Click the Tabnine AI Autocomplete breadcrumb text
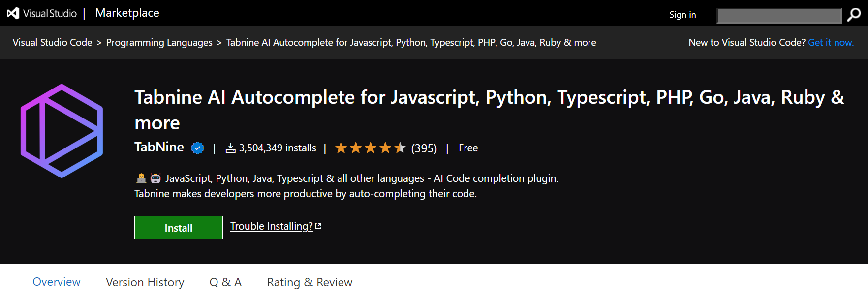This screenshot has height=295, width=868. (x=411, y=42)
